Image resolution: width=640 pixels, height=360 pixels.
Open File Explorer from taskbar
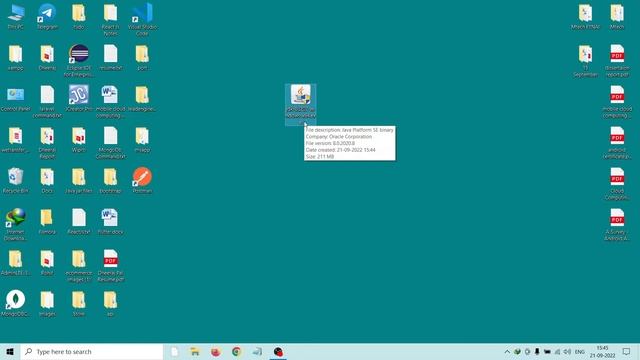pyautogui.click(x=195, y=351)
